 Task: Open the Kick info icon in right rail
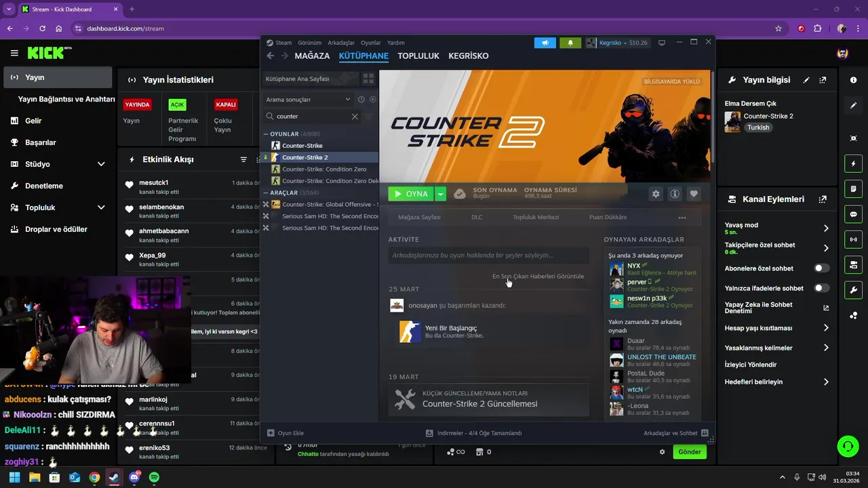[853, 80]
